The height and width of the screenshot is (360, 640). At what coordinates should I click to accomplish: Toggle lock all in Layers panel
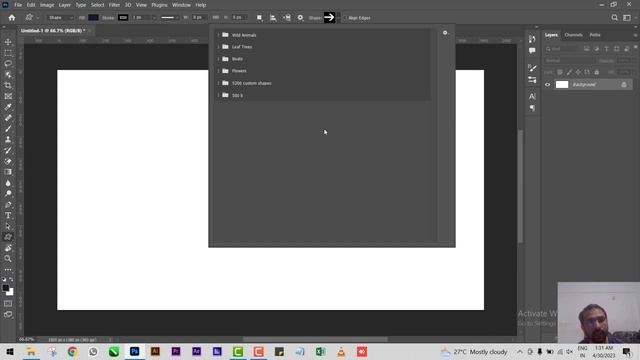[597, 72]
